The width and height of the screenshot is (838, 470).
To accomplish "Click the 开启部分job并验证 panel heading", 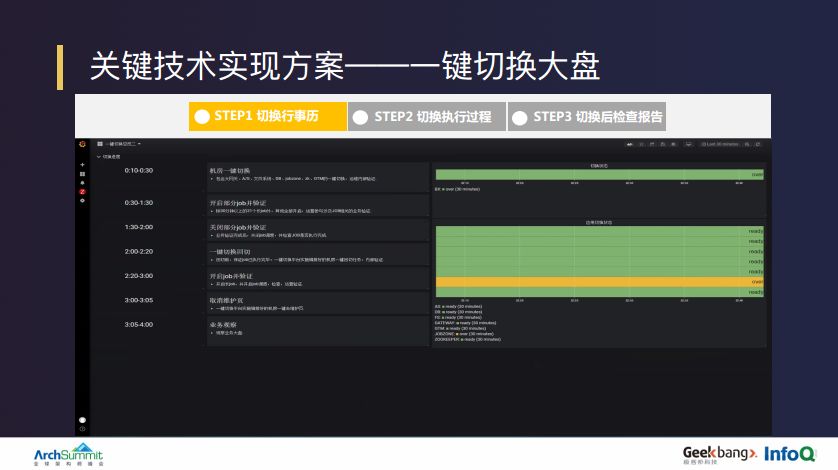I will [x=238, y=203].
